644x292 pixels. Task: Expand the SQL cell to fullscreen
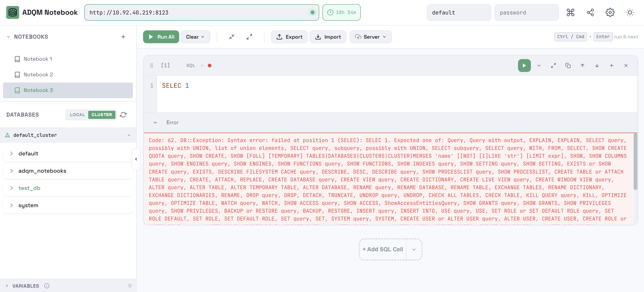click(553, 65)
